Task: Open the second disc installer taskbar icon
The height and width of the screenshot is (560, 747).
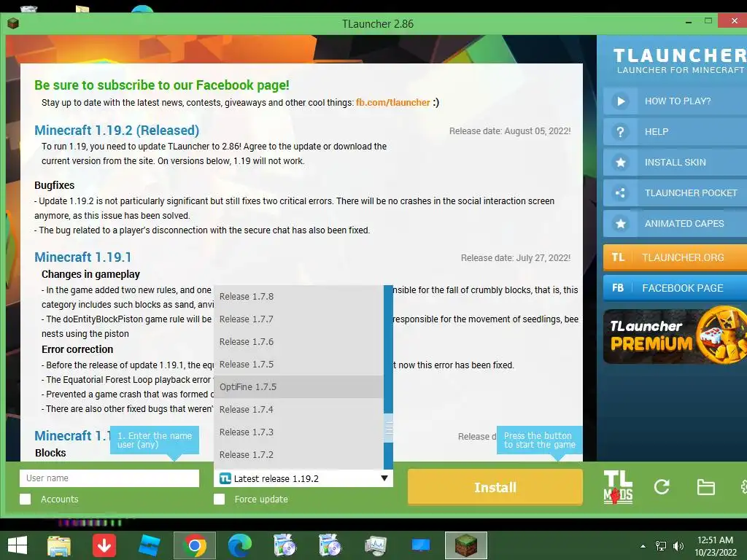Action: click(x=330, y=545)
